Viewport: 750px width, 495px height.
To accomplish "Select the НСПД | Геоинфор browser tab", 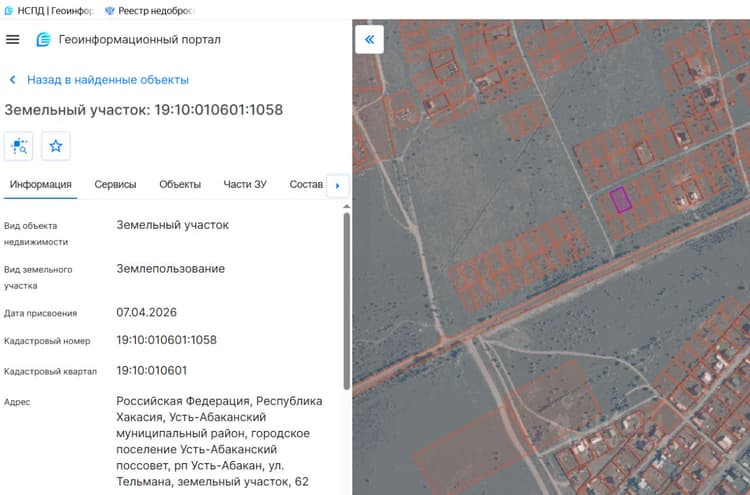I will pos(49,11).
